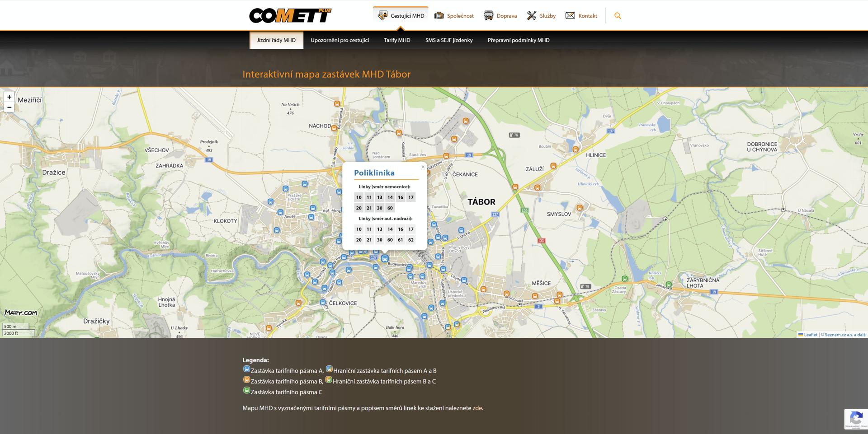Open the Společnost menu
868x434 pixels.
tap(454, 16)
